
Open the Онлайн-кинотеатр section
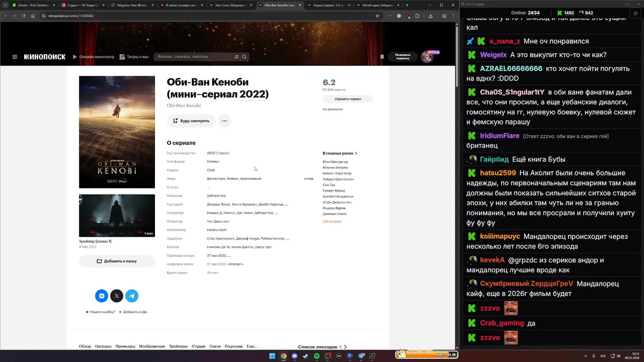(x=94, y=57)
